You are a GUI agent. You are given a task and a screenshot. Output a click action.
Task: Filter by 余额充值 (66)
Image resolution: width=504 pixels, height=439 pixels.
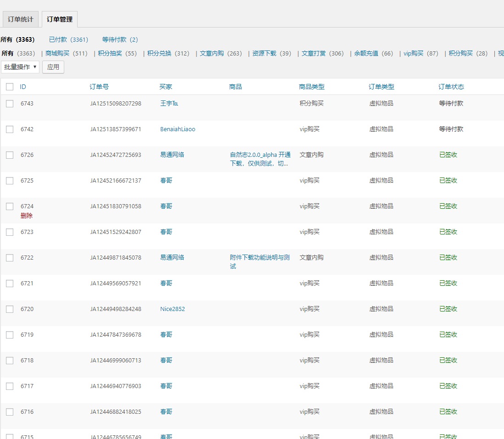(374, 53)
